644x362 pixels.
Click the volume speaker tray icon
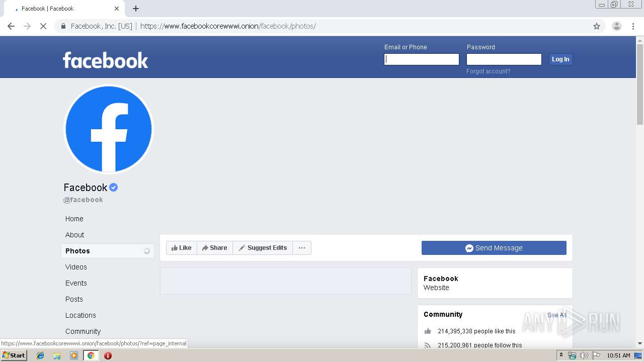(x=584, y=355)
